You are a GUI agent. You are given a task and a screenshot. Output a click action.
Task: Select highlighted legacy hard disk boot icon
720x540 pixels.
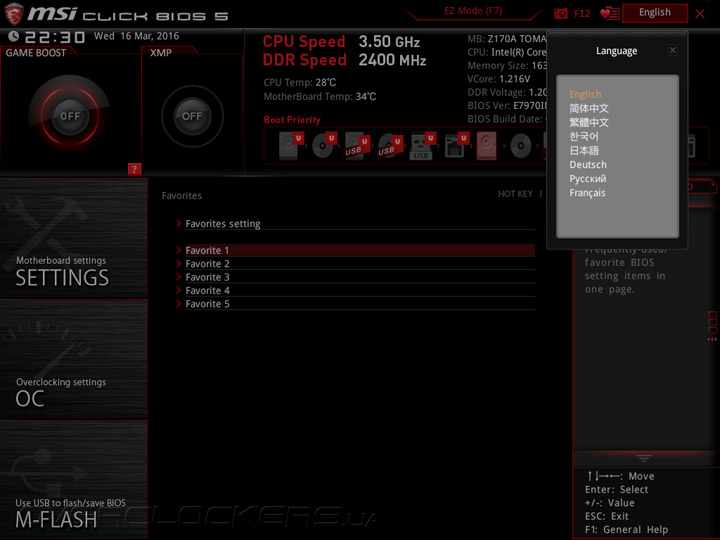[486, 146]
